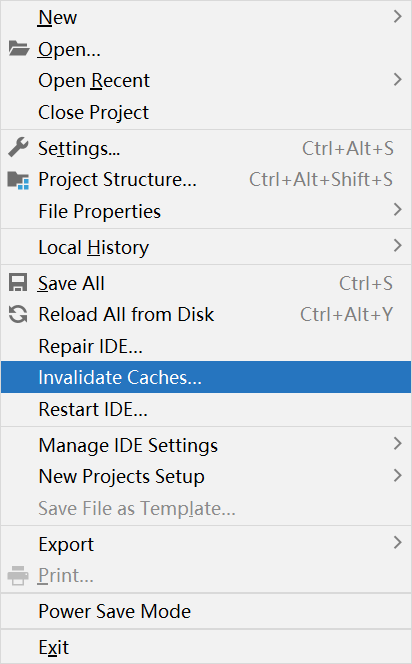Select Repair IDE option

[206, 346]
